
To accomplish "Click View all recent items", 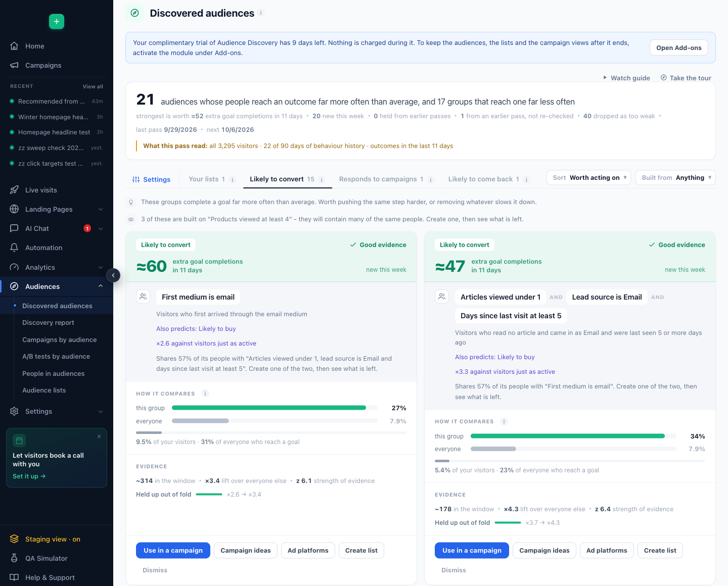I will coord(93,86).
